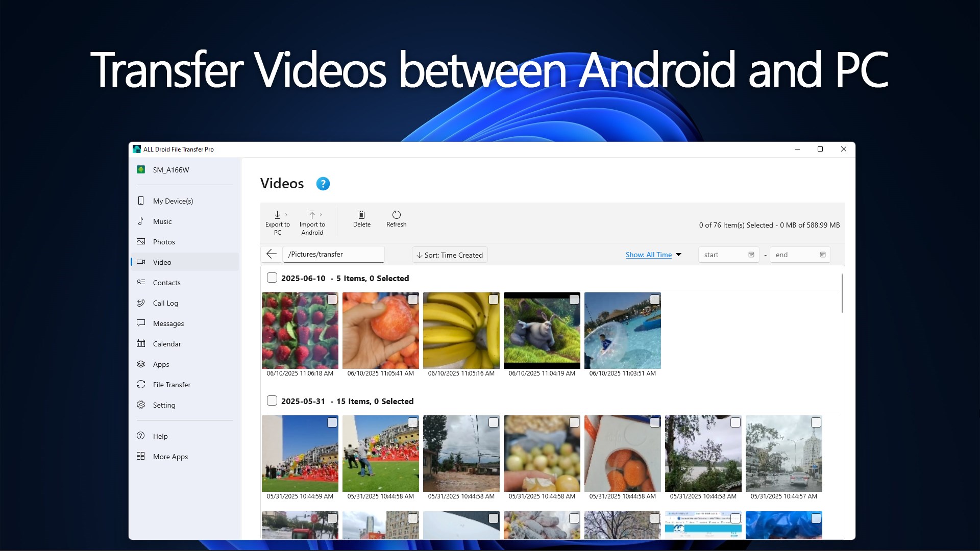Tick checkbox on the bananas video
Screen dimensions: 980x551
494,299
